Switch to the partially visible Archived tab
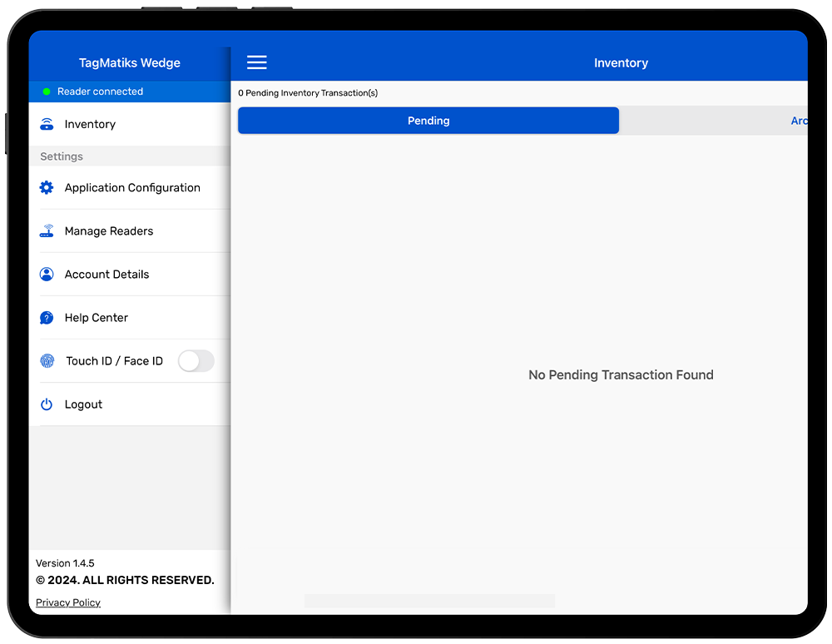This screenshot has width=832, height=644. [x=798, y=121]
